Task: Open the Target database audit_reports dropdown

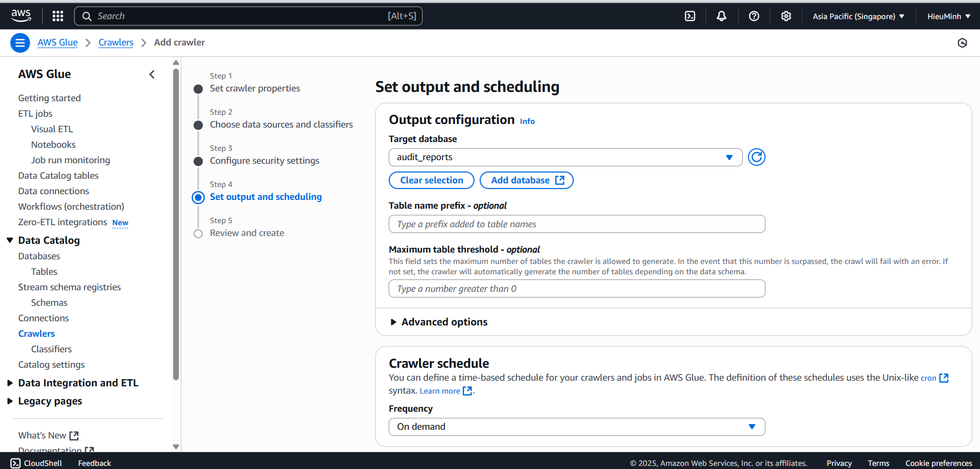Action: tap(565, 157)
